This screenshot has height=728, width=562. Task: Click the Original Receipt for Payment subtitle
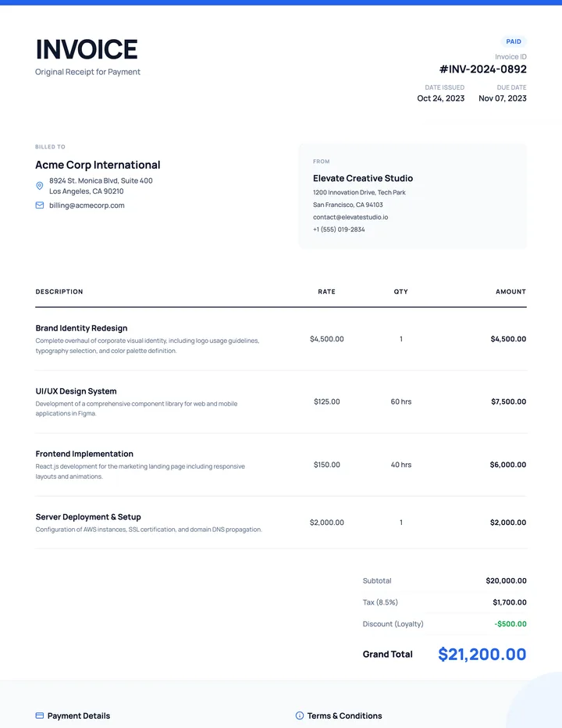pyautogui.click(x=87, y=72)
